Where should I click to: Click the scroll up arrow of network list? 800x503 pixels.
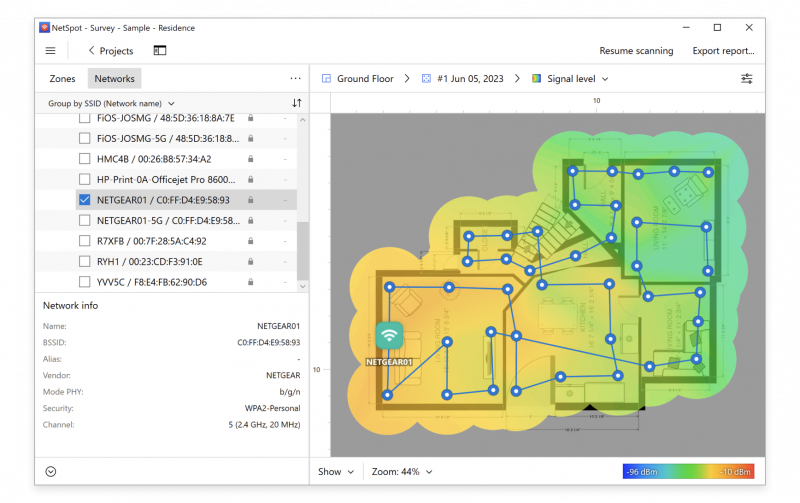point(303,120)
